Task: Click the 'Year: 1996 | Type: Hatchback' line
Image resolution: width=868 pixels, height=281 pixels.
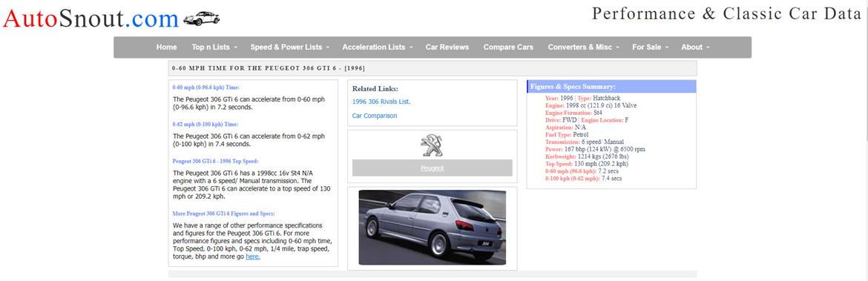Action: tap(583, 98)
